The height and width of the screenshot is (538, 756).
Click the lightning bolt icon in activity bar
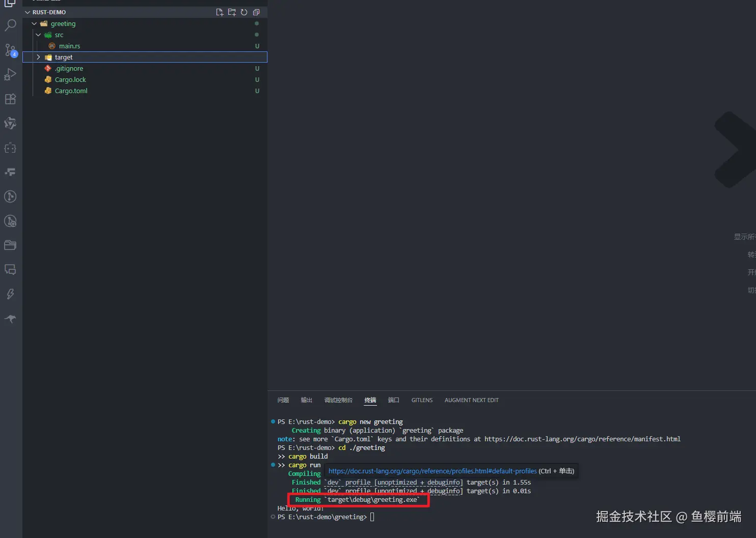coord(10,294)
